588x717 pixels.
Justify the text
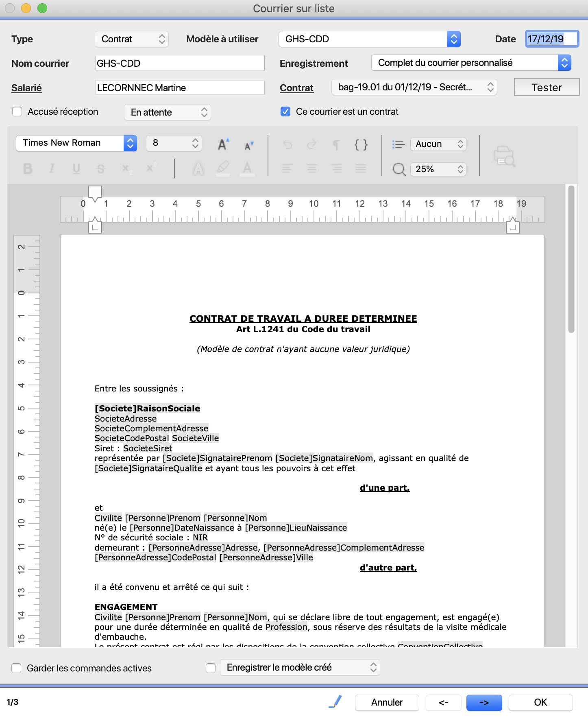tap(361, 168)
